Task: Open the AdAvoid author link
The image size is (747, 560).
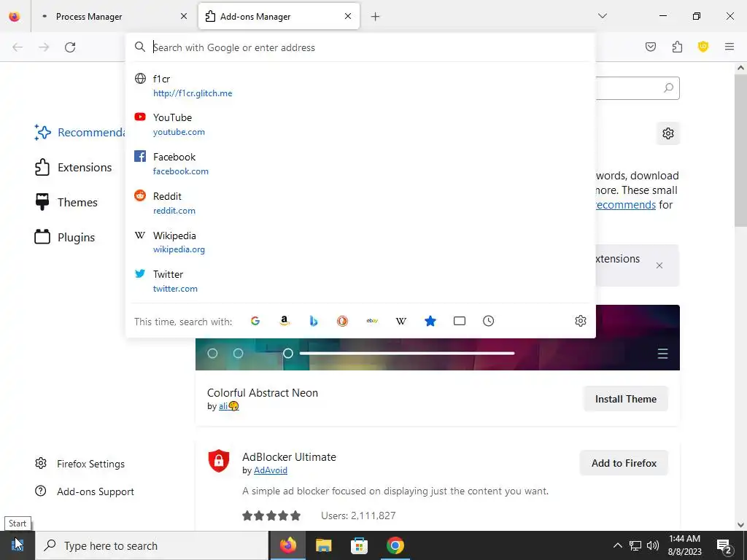Action: [271, 470]
